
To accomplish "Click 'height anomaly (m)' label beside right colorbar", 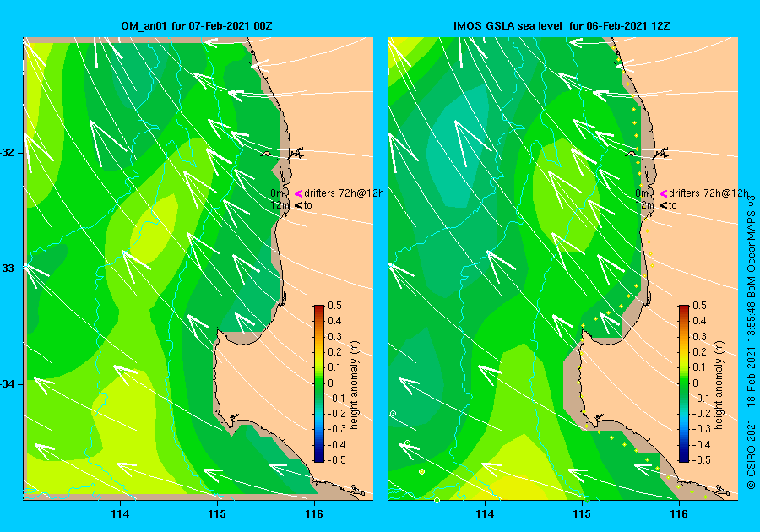I will 719,385.
